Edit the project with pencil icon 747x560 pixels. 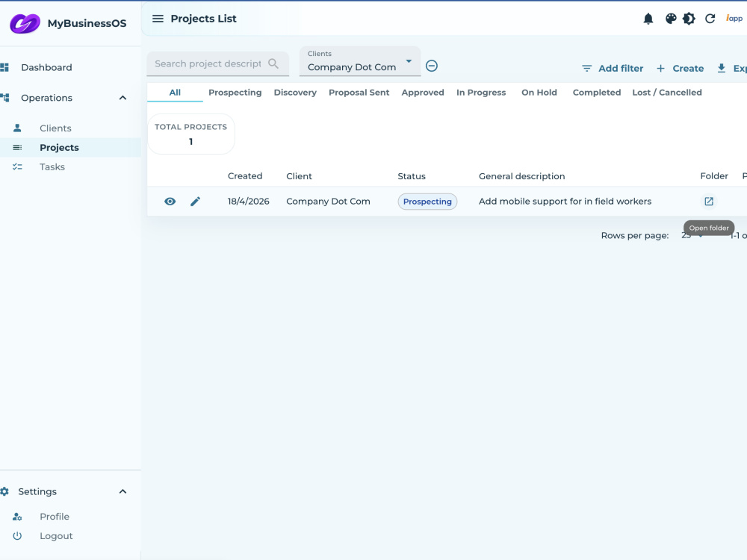195,202
